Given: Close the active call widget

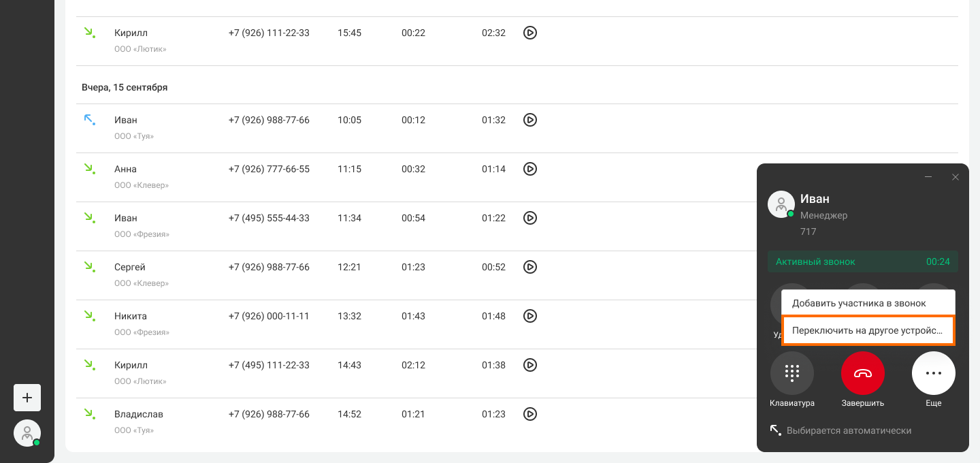Looking at the screenshot, I should coord(955,177).
